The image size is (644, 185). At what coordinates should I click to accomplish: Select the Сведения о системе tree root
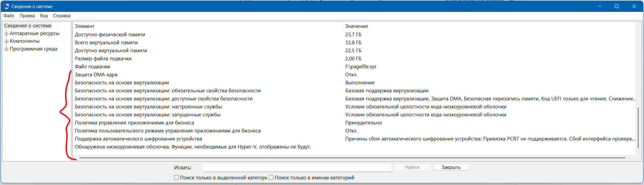point(28,26)
